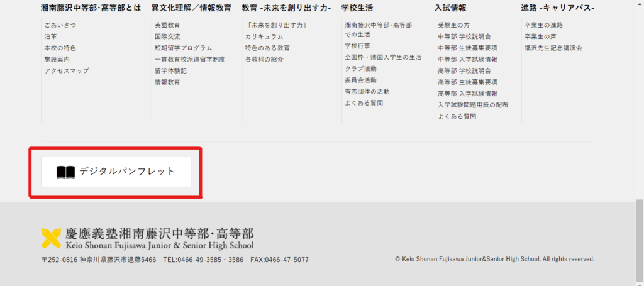The height and width of the screenshot is (286, 644).
Task: Open 教育 -未来を創り出す力- heading
Action: [287, 8]
